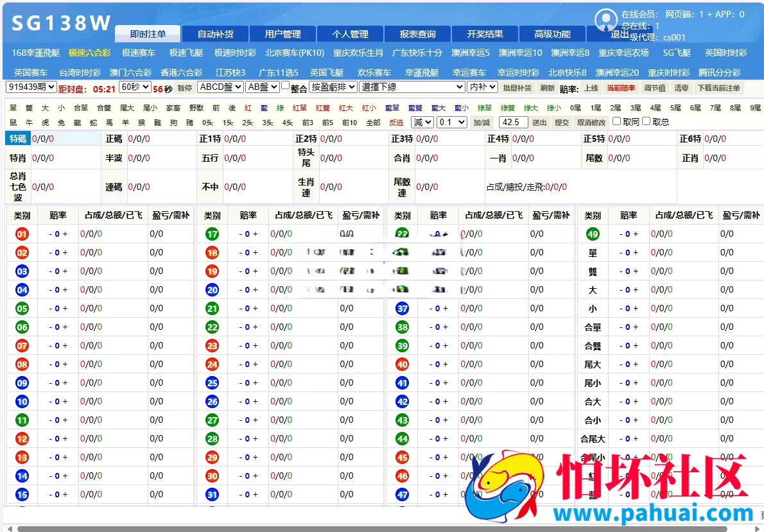Viewport: 764px width, 532px height.
Task: Click the 当前赔率 button
Action: [x=621, y=88]
